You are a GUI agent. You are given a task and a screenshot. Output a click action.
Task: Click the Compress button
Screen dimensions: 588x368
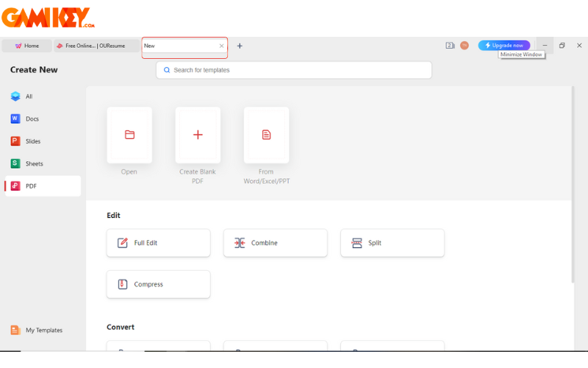pos(158,284)
